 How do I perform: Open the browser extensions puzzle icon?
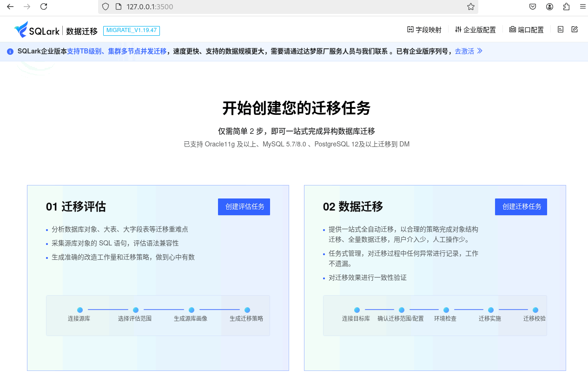click(566, 7)
